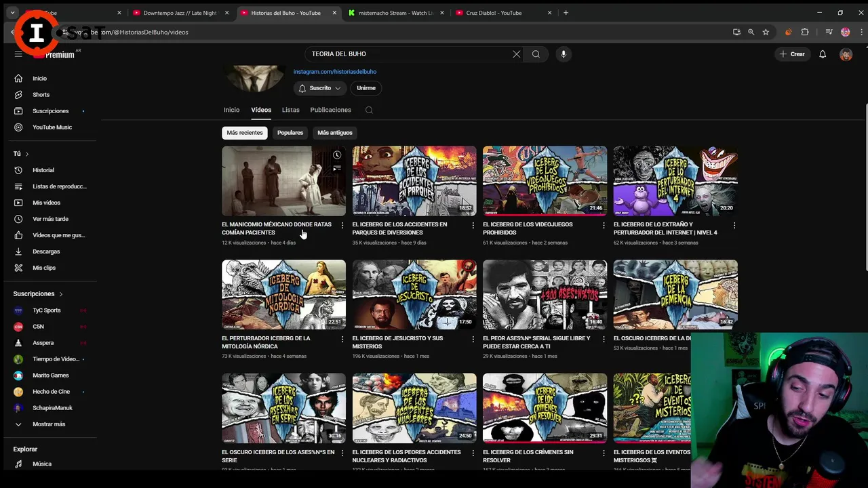The width and height of the screenshot is (868, 488).
Task: Click the page vertical scrollbar
Action: coord(865,186)
